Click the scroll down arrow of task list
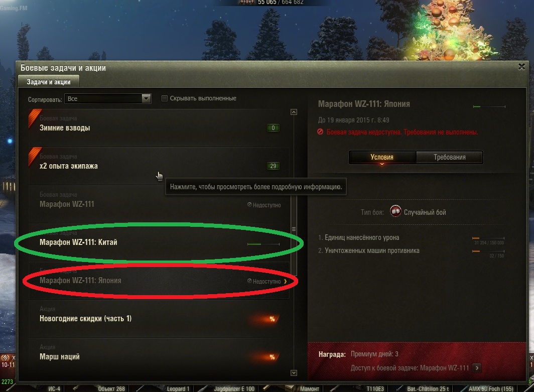Viewport: 534px width, 392px height. pos(294,373)
